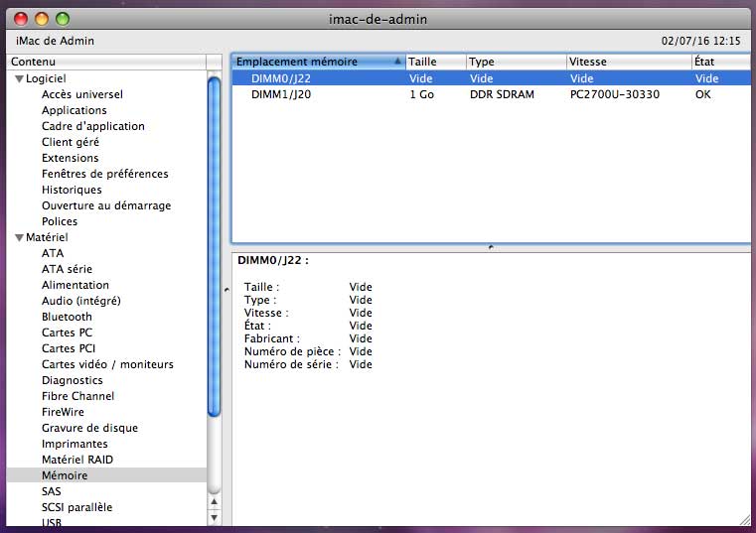This screenshot has height=533, width=756.
Task: Select Audio (intégré) entry
Action: click(x=81, y=301)
